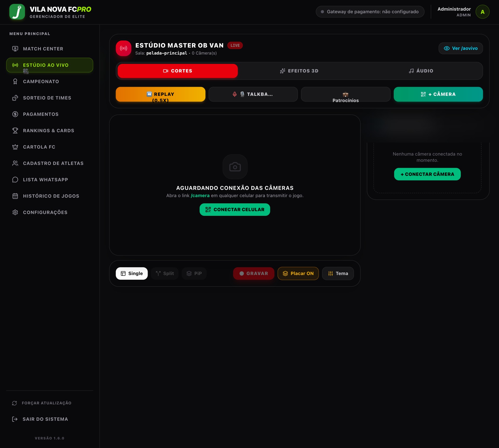This screenshot has width=499, height=448.
Task: Click the camera placeholder icon
Action: point(235,167)
